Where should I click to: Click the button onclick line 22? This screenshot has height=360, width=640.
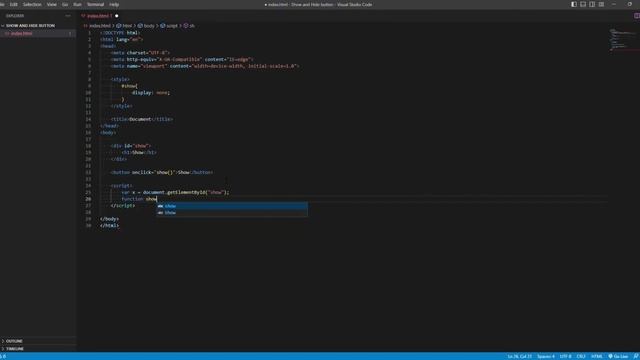pos(162,173)
